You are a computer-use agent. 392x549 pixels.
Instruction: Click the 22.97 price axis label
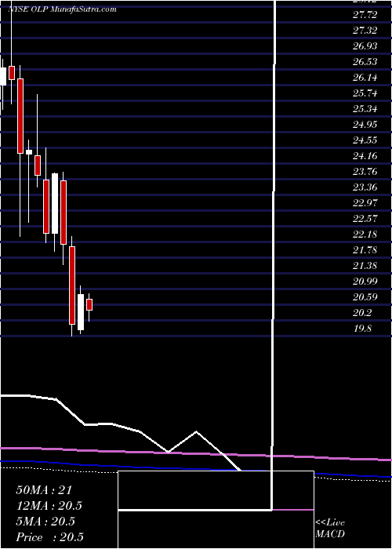coord(365,203)
